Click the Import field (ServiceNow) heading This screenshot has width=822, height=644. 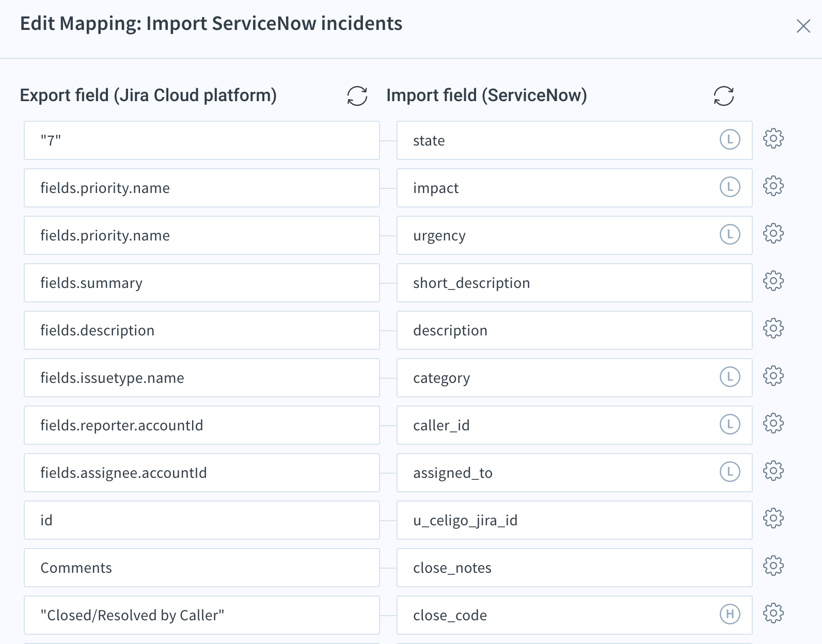[x=486, y=95]
